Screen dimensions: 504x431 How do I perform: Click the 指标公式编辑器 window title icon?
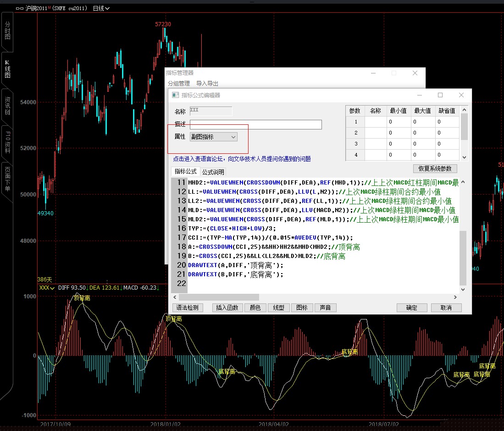175,95
